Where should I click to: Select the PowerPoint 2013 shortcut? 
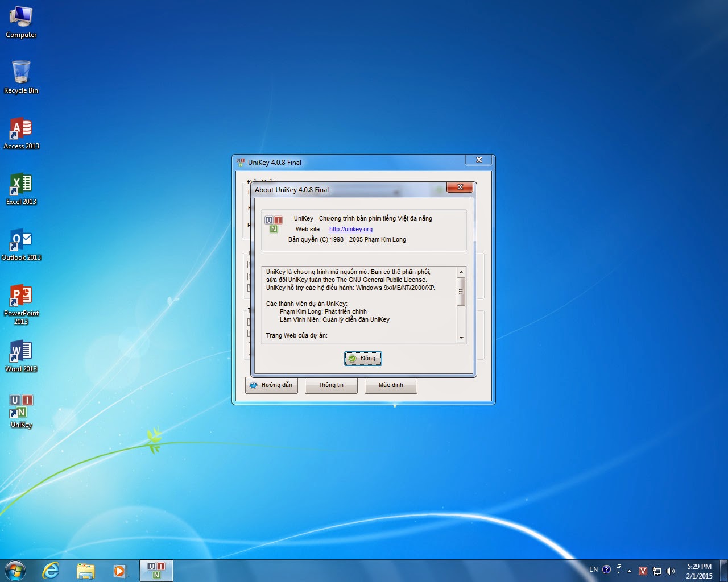[21, 304]
